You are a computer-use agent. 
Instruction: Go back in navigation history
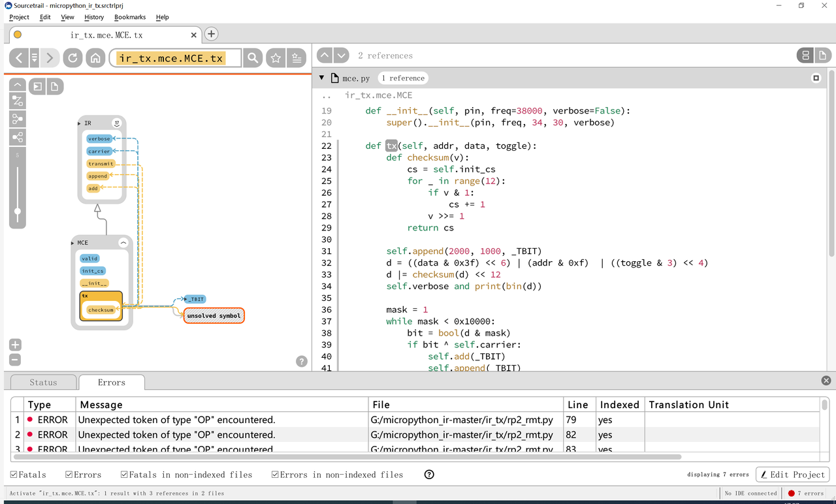[18, 58]
